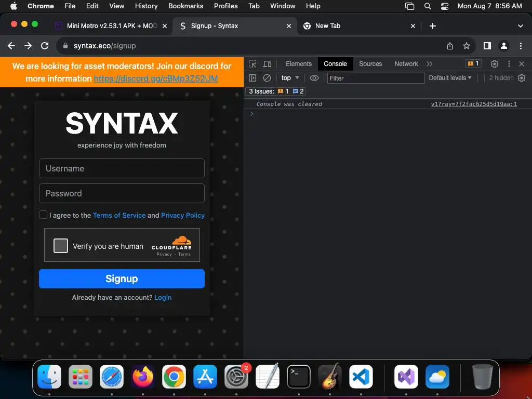532x399 pixels.
Task: Launch Firefox from the dock
Action: pos(143,377)
